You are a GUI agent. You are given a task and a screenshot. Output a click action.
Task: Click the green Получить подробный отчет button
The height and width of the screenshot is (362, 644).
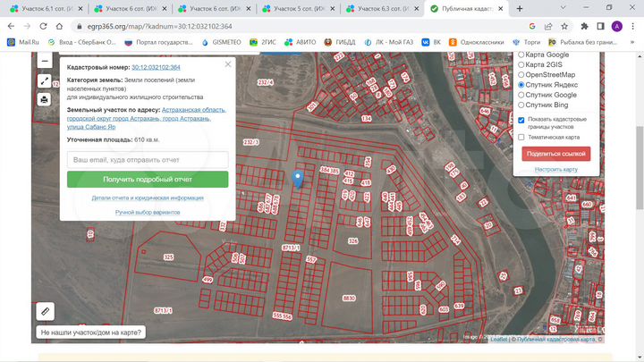click(x=148, y=179)
